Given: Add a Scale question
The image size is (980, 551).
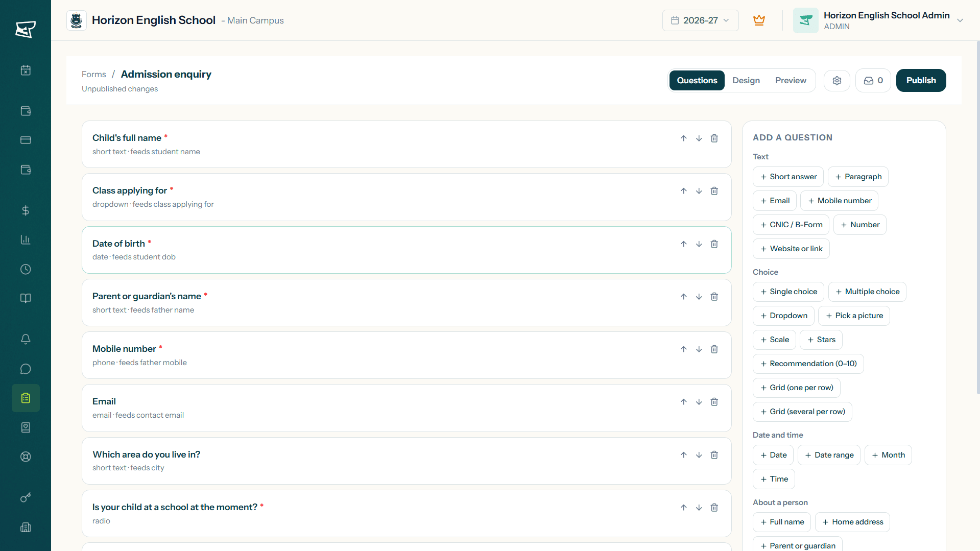Looking at the screenshot, I should 774,340.
